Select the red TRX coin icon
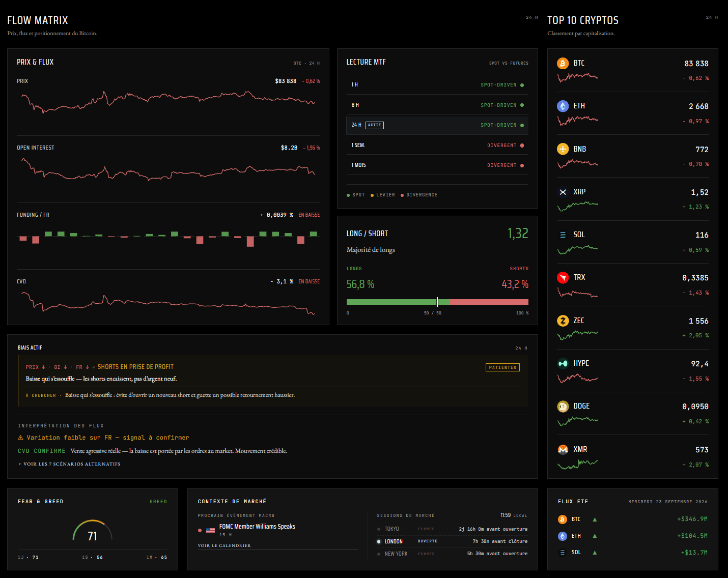 563,277
